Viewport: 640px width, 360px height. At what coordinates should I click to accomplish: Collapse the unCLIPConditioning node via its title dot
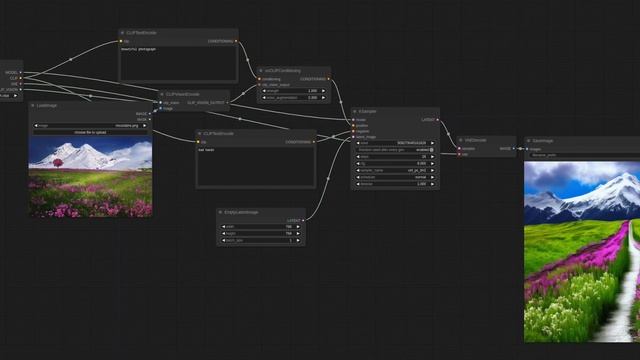click(261, 71)
